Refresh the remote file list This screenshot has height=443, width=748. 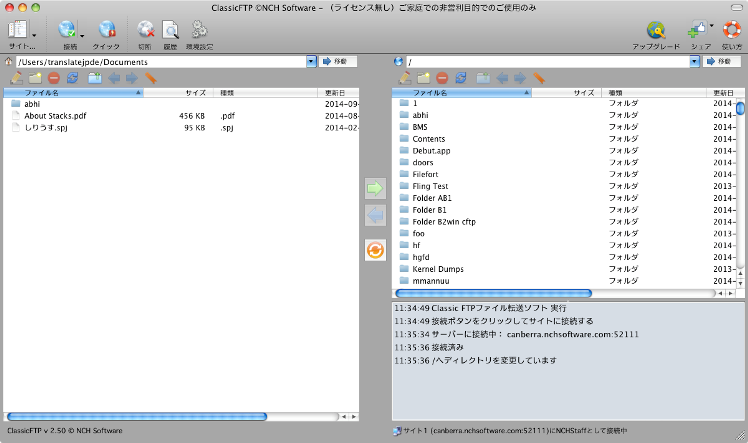click(461, 78)
